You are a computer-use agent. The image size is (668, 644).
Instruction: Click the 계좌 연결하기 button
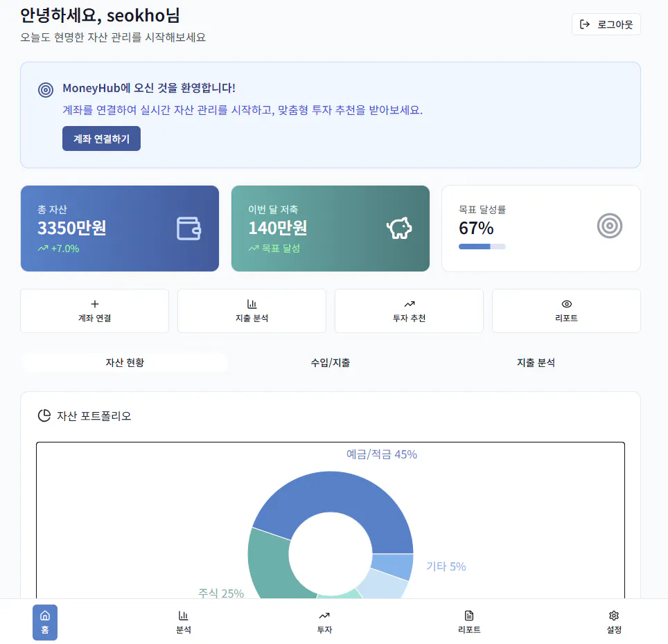click(101, 138)
